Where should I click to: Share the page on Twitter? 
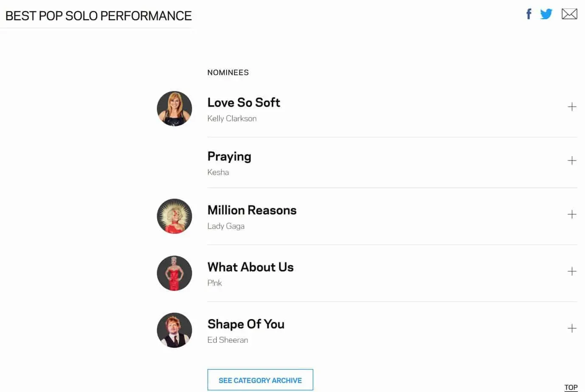(546, 14)
